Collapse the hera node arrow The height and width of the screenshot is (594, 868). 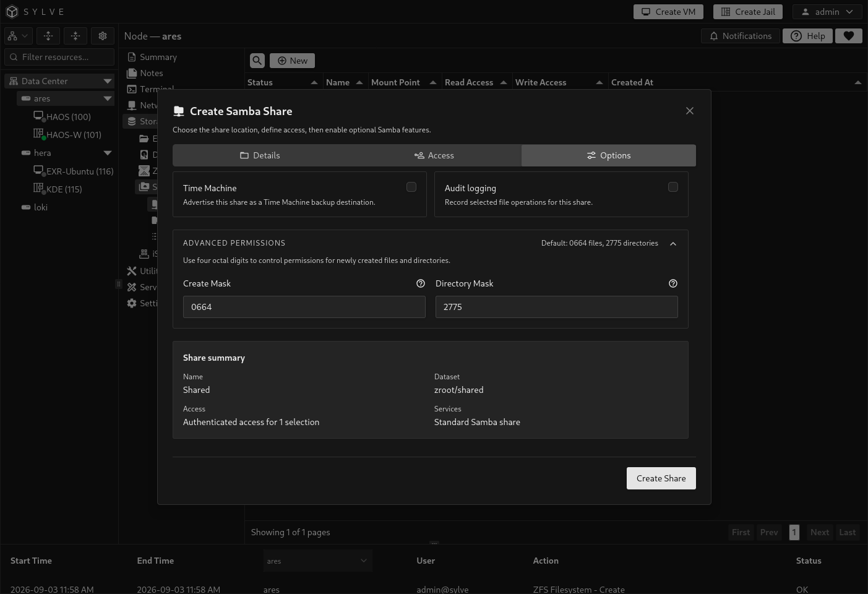click(x=108, y=153)
